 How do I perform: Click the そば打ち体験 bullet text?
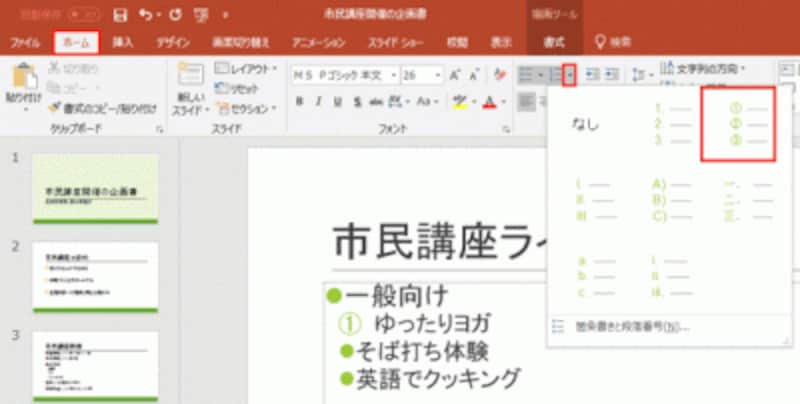(x=422, y=351)
